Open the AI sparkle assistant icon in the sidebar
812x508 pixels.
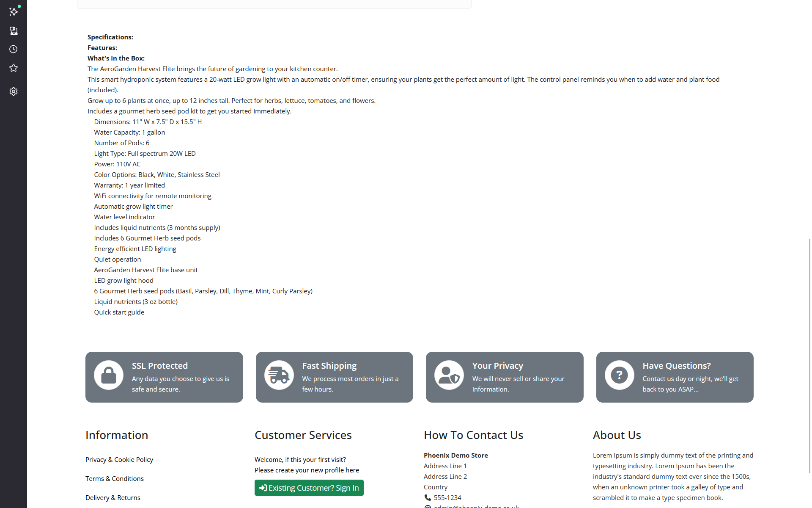[14, 12]
